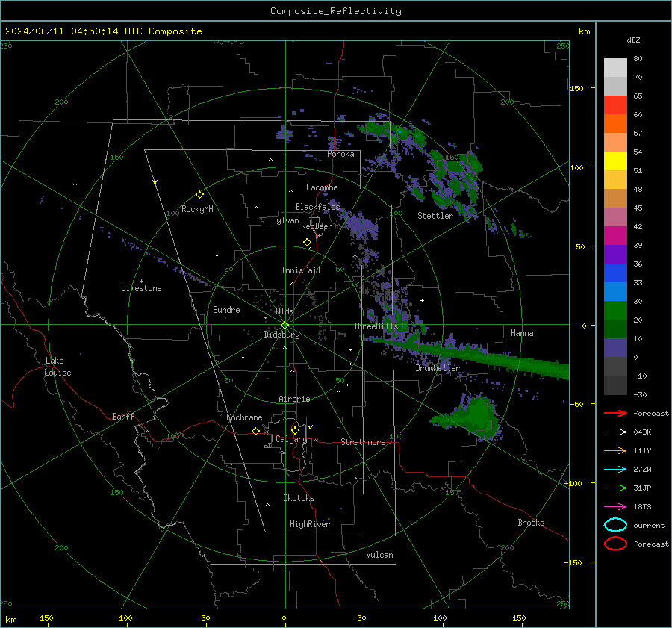
Task: Click the Brooks town label
Action: click(x=531, y=523)
